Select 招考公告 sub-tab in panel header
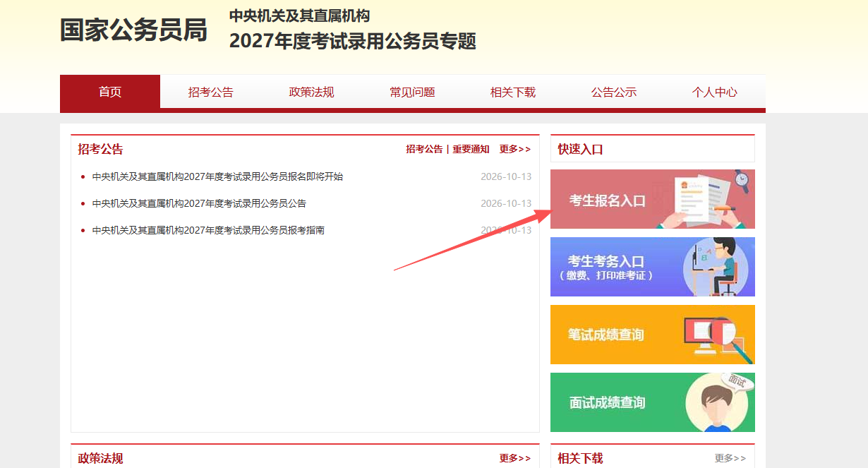The image size is (868, 468). pos(424,149)
